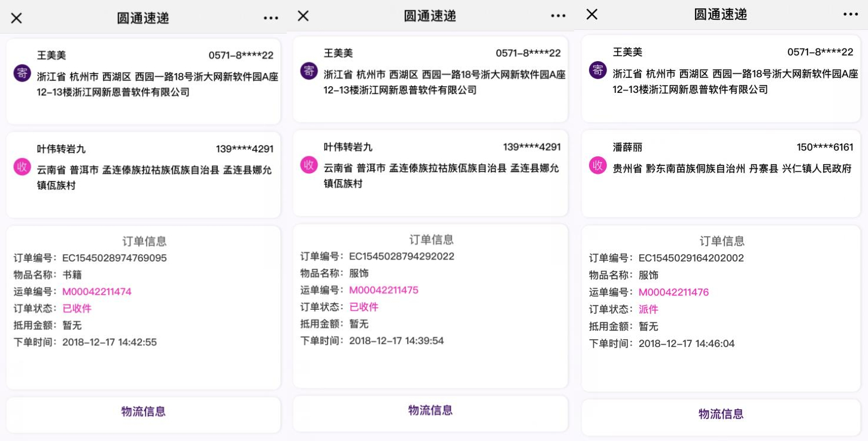This screenshot has width=868, height=441.
Task: Click recipient phone 139****4291 in left panel
Action: click(x=245, y=149)
